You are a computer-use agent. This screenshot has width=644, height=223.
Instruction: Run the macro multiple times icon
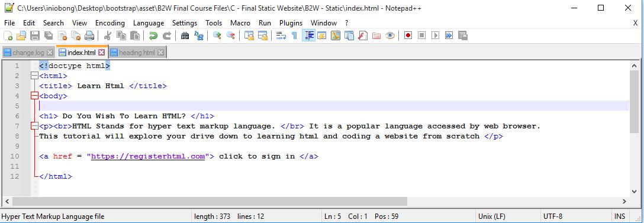449,35
